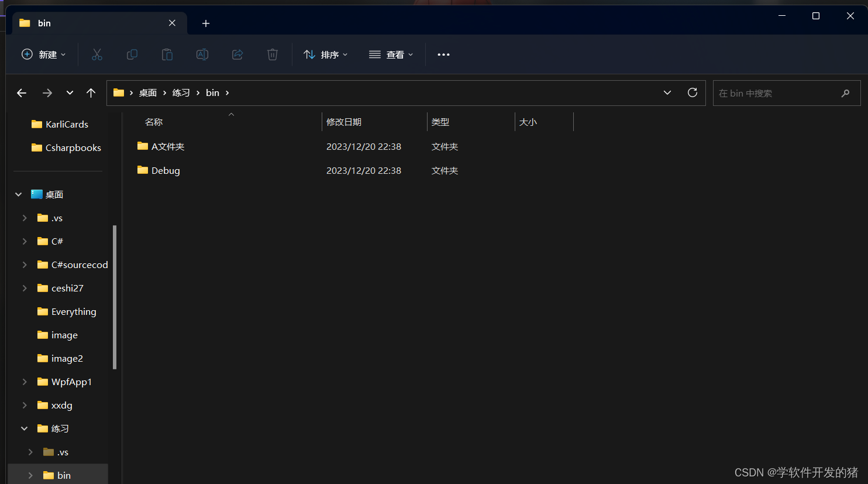The height and width of the screenshot is (484, 868).
Task: Go forward with the right arrow
Action: click(47, 93)
